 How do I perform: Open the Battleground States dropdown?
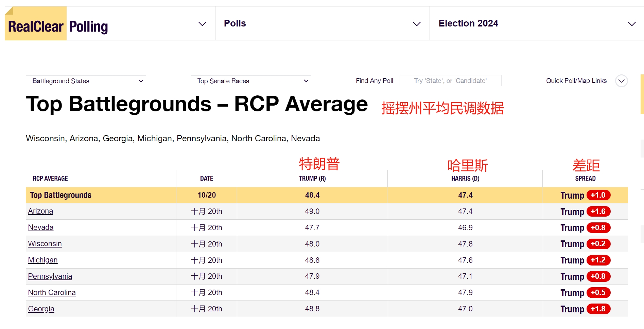(86, 81)
